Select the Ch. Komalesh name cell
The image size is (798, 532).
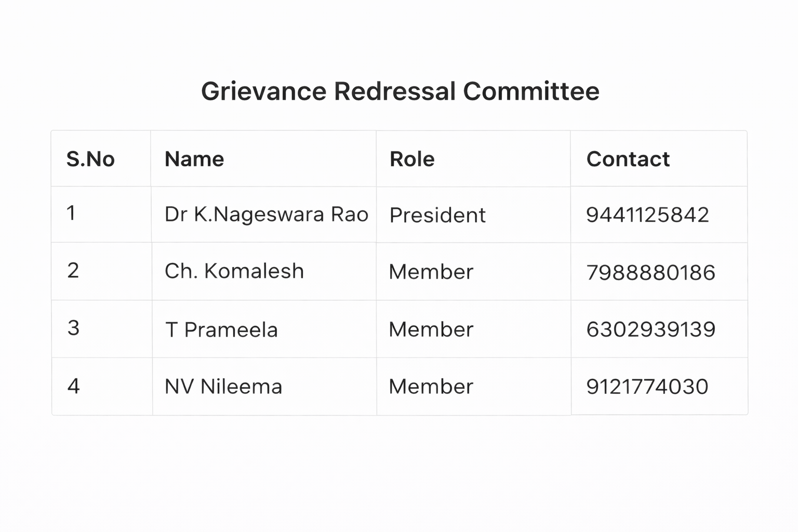point(234,271)
